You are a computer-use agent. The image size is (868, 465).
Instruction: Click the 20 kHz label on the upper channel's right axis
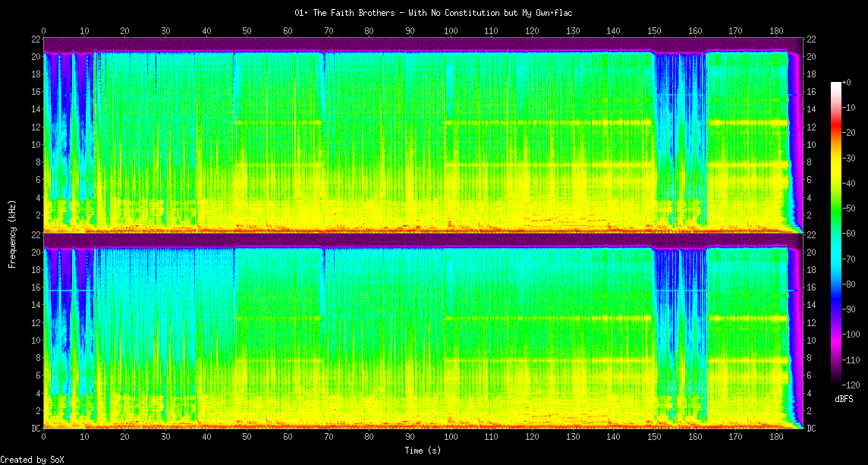tap(810, 57)
